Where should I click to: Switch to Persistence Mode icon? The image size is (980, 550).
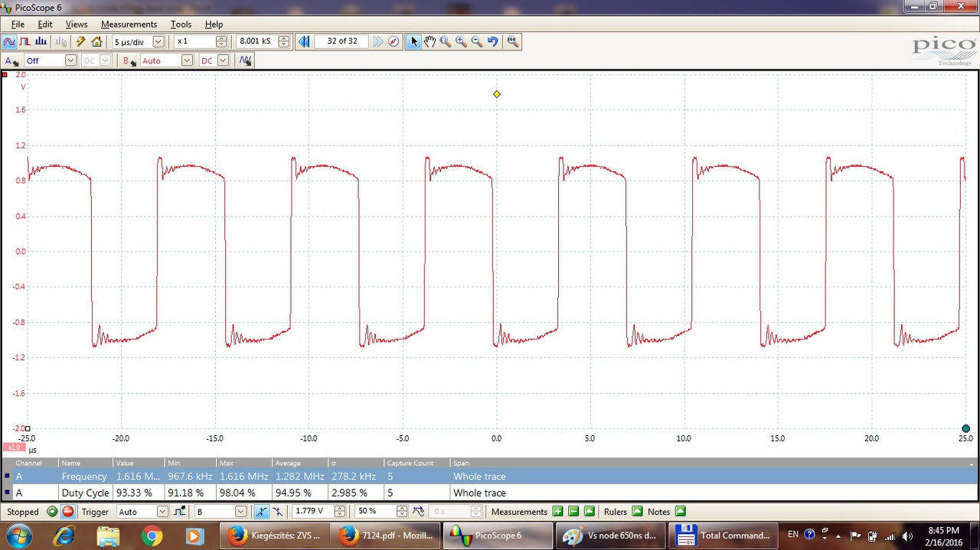(x=25, y=41)
